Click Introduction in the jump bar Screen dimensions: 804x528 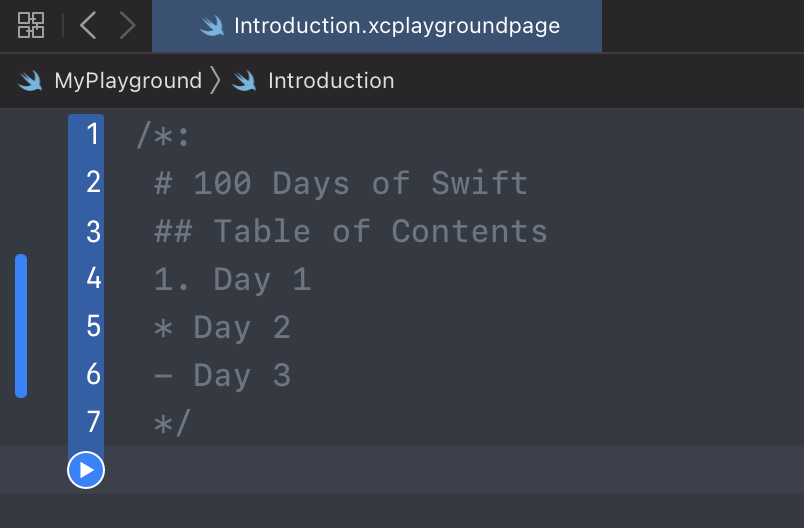click(x=331, y=81)
